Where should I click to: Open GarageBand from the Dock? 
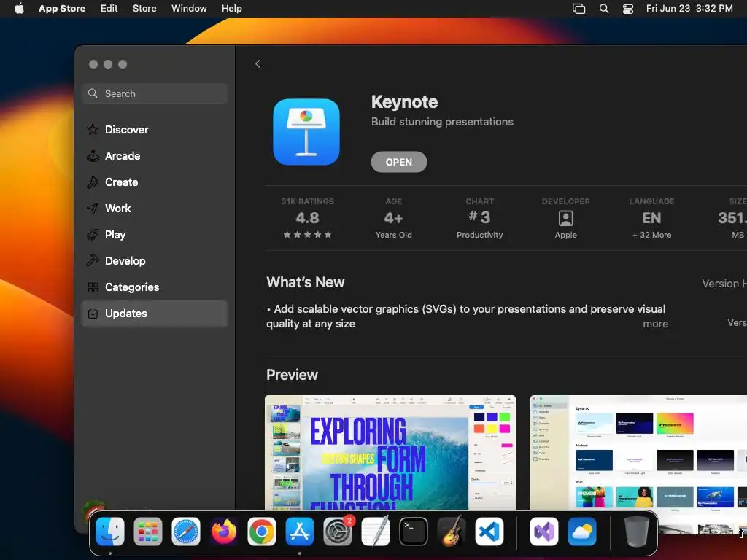coord(451,532)
